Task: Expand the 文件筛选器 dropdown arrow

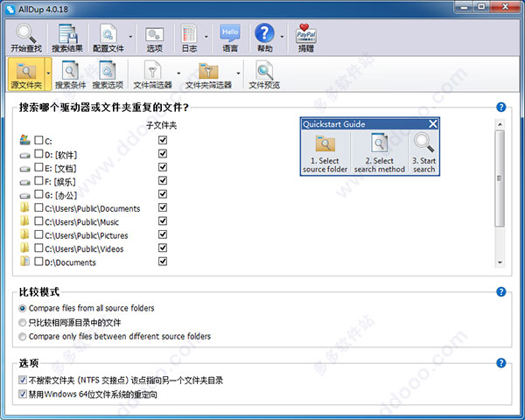Action: 178,73
